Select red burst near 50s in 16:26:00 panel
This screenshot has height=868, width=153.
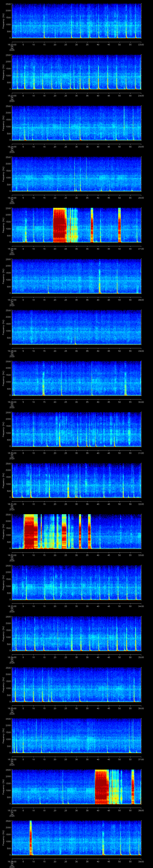click(119, 225)
